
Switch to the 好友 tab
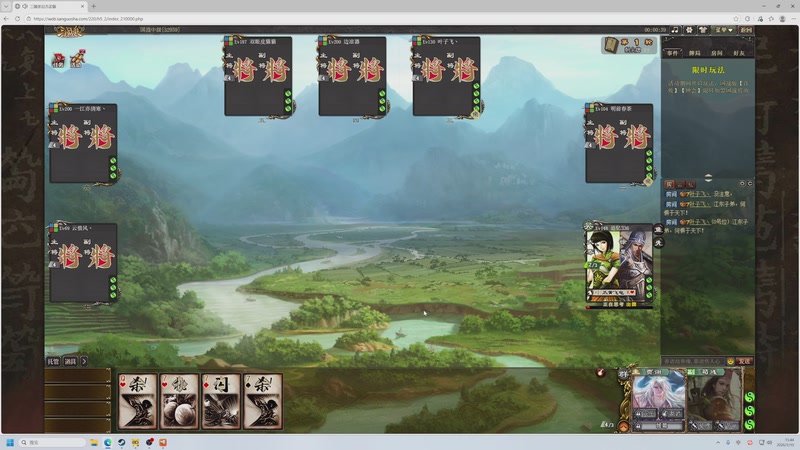[x=739, y=53]
